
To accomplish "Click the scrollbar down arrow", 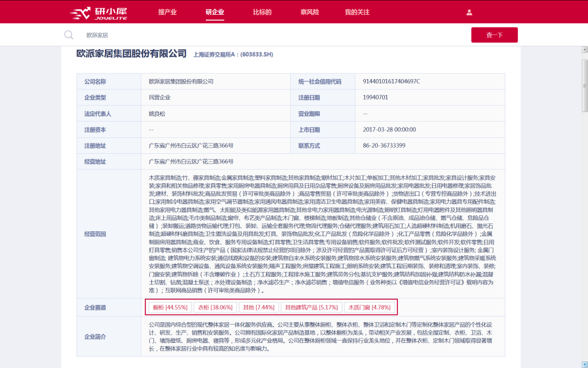I will click(x=584, y=364).
